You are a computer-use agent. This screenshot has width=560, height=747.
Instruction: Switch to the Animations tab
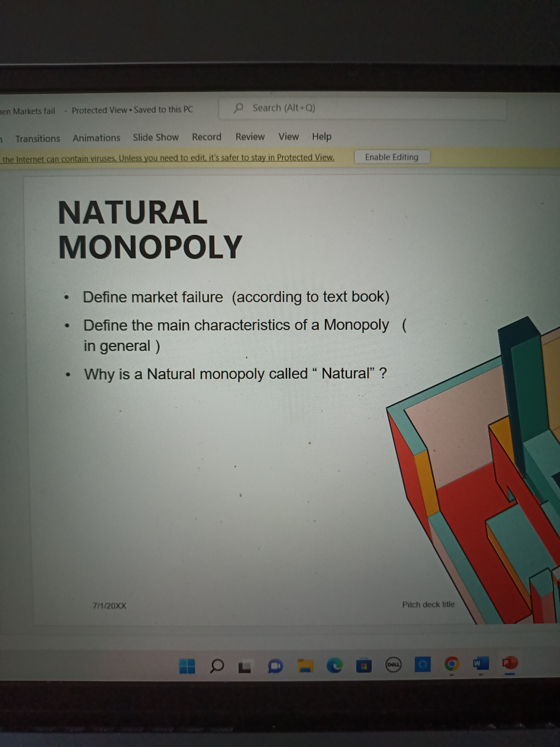tap(96, 138)
